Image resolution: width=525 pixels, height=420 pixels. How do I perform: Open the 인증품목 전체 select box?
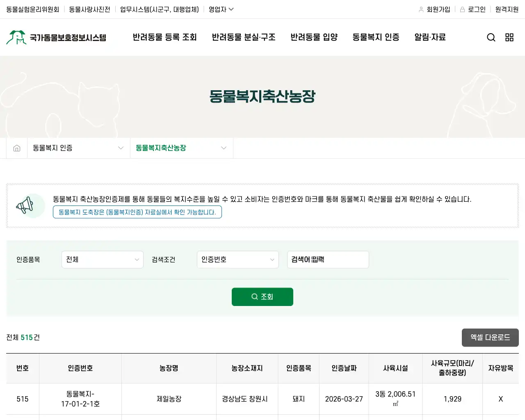(x=103, y=260)
